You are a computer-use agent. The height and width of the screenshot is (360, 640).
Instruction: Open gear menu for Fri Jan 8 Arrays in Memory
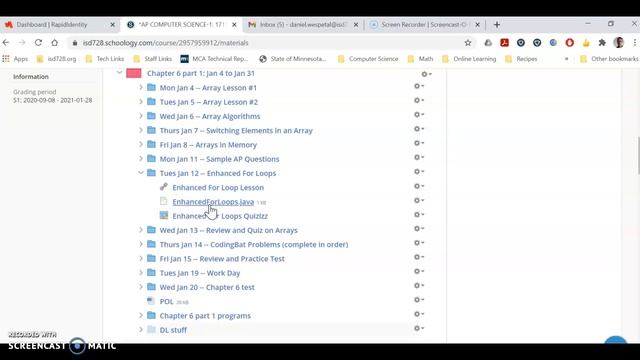419,143
